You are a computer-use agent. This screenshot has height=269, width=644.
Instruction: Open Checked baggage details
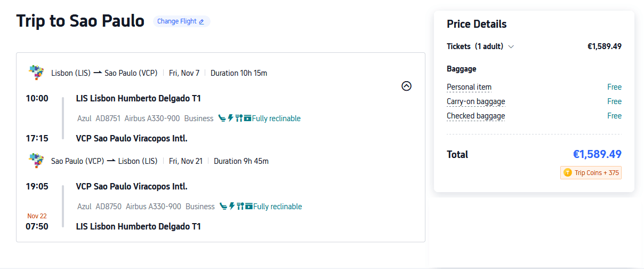click(476, 116)
